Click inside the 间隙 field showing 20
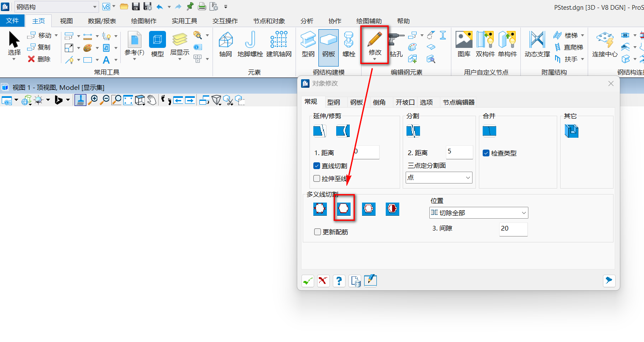The height and width of the screenshot is (342, 644). 513,229
